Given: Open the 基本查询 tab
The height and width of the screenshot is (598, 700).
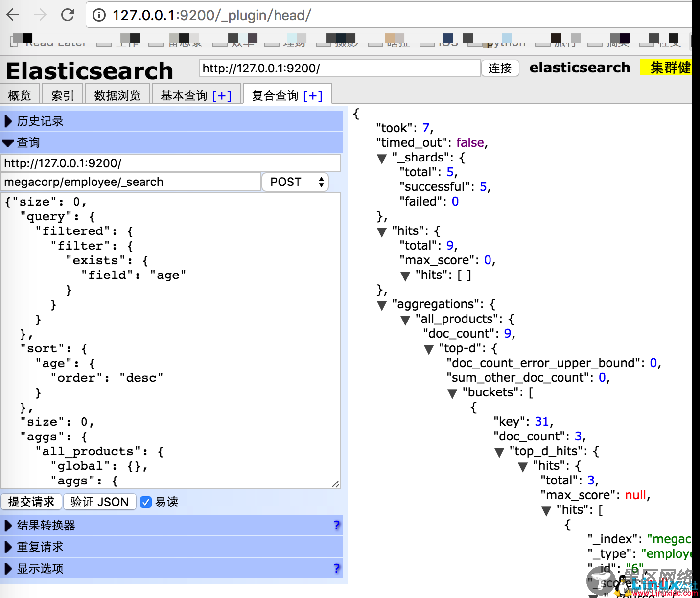Looking at the screenshot, I should [x=184, y=95].
